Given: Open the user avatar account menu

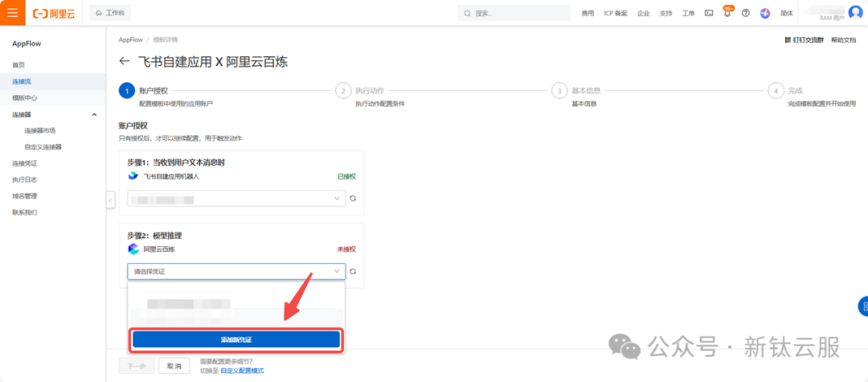Looking at the screenshot, I should pyautogui.click(x=854, y=13).
